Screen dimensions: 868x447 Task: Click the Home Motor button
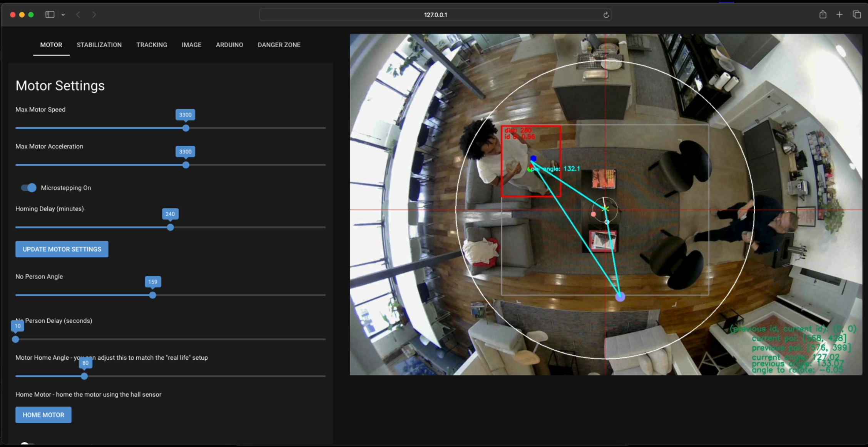[43, 415]
